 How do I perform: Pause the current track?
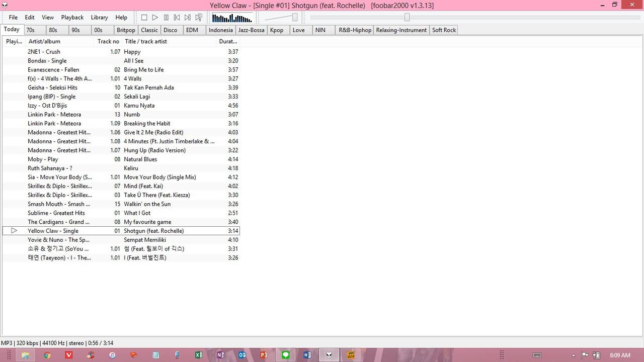(x=166, y=18)
